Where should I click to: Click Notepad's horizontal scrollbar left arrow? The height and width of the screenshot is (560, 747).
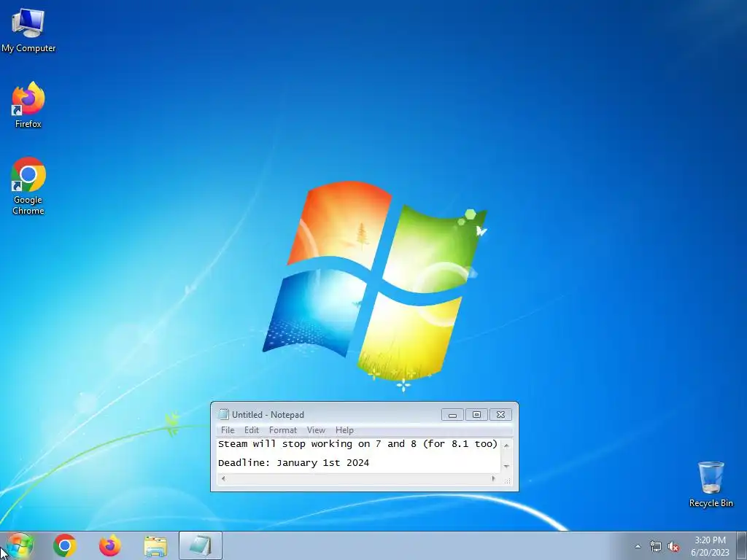point(223,478)
